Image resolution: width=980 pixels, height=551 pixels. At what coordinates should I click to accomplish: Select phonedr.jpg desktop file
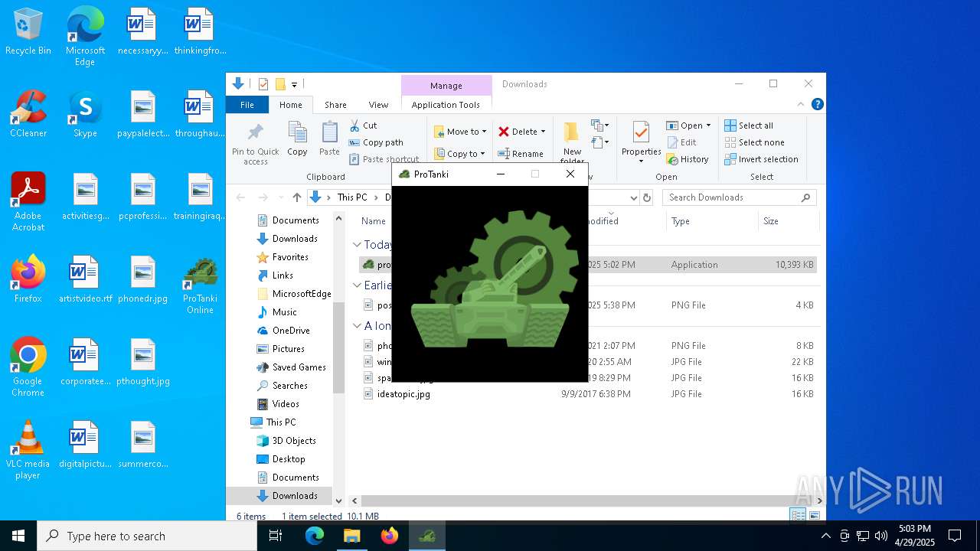tap(142, 279)
